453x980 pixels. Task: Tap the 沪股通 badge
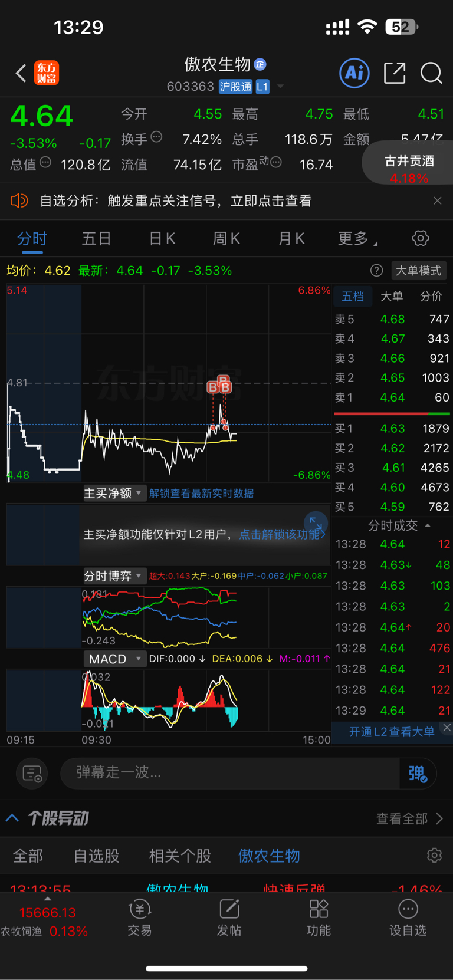tap(235, 87)
